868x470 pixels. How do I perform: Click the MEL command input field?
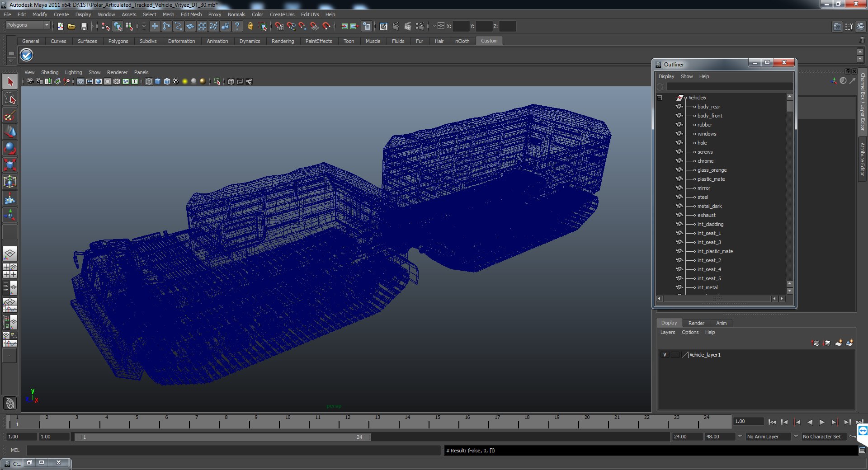[233, 451]
